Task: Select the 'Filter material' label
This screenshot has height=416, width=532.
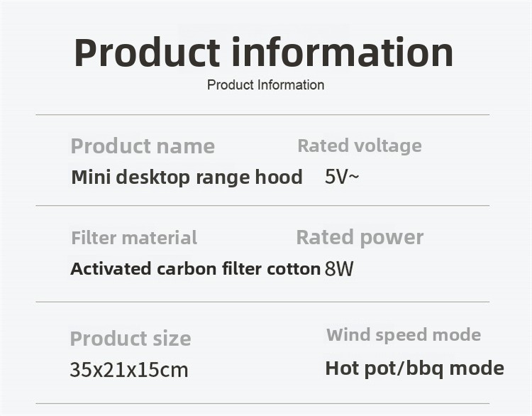Action: coord(134,238)
